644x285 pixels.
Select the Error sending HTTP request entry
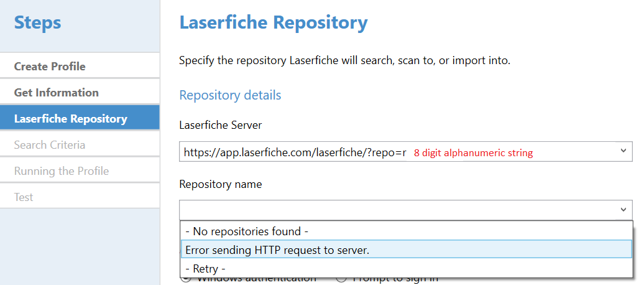pyautogui.click(x=406, y=250)
